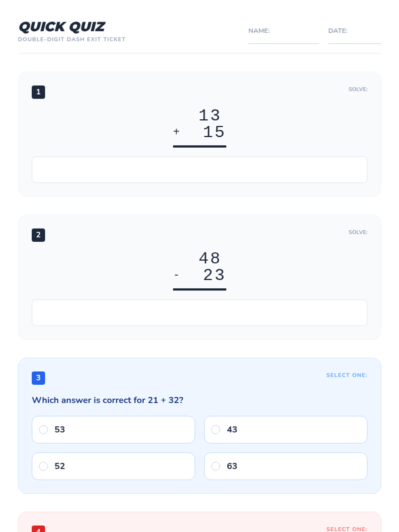Click the red question 4 badge
This screenshot has height=532, width=399.
pyautogui.click(x=38, y=529)
